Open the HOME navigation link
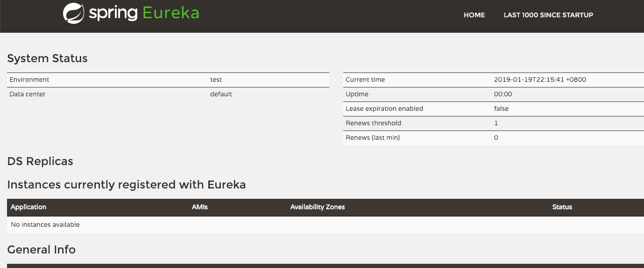This screenshot has width=644, height=268. pos(474,15)
